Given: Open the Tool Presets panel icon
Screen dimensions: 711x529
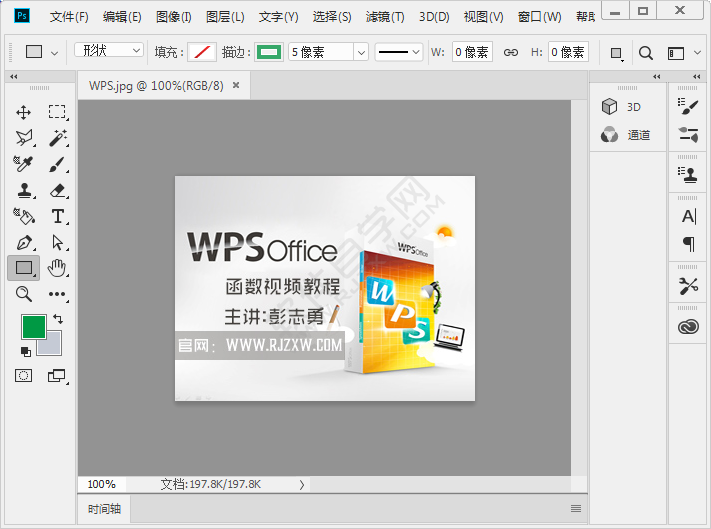Looking at the screenshot, I should pyautogui.click(x=688, y=286).
